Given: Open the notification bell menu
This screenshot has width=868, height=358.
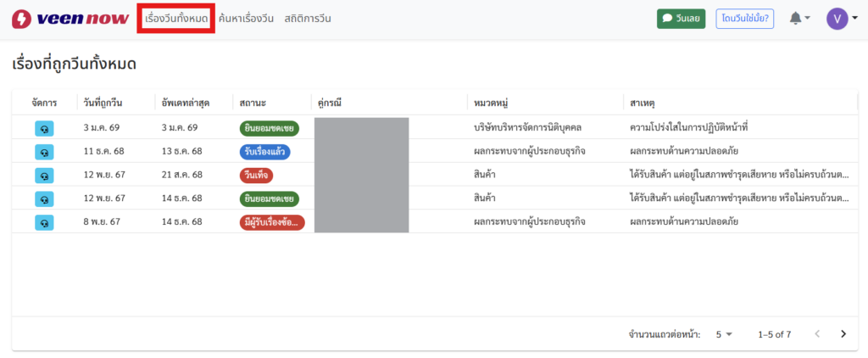Looking at the screenshot, I should 800,19.
